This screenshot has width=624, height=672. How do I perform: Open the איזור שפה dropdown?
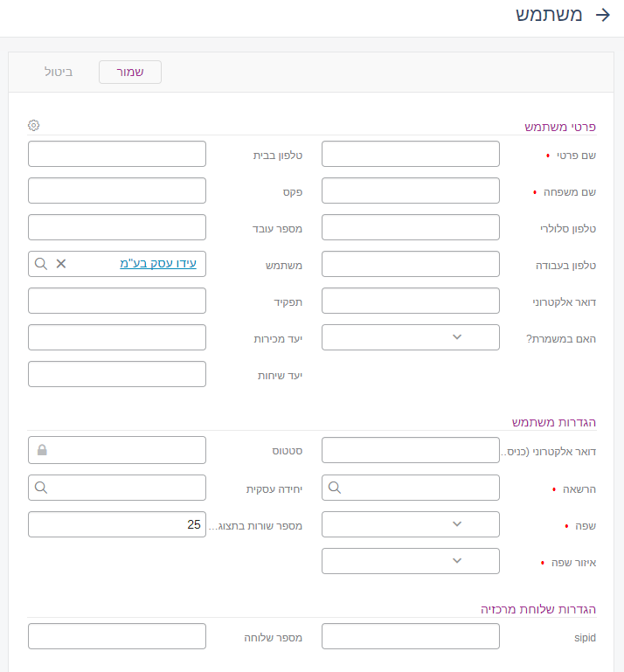411,561
